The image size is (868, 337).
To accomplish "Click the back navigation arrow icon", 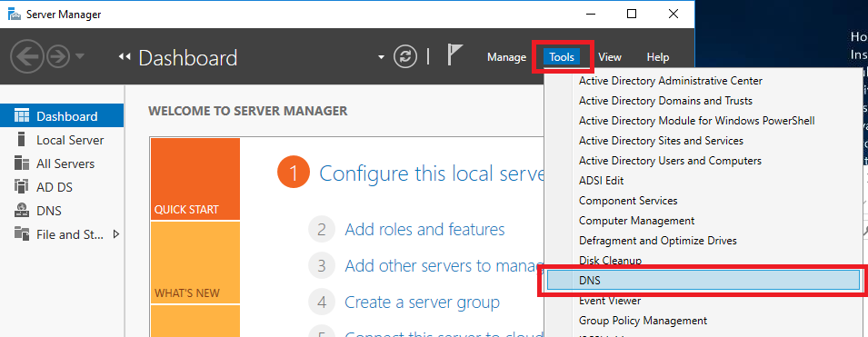I will tap(27, 57).
